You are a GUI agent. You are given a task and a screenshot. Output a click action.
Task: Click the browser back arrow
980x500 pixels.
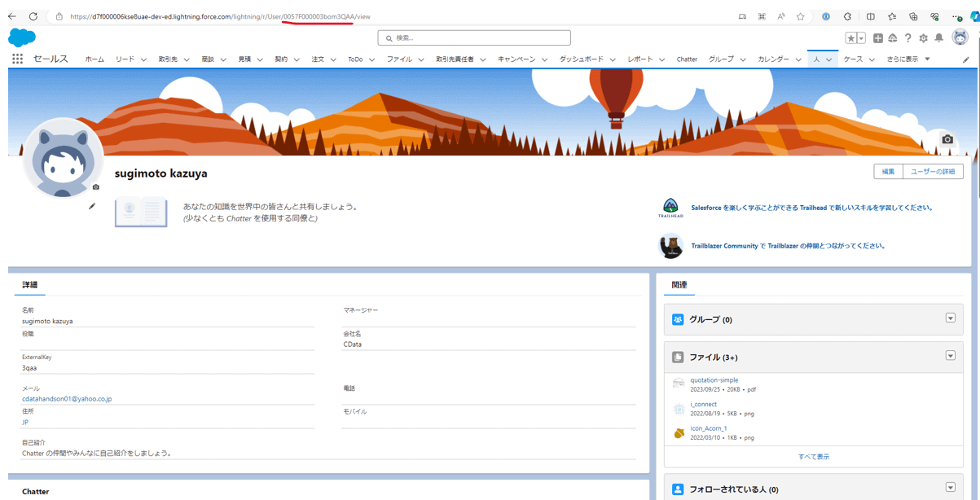click(12, 16)
